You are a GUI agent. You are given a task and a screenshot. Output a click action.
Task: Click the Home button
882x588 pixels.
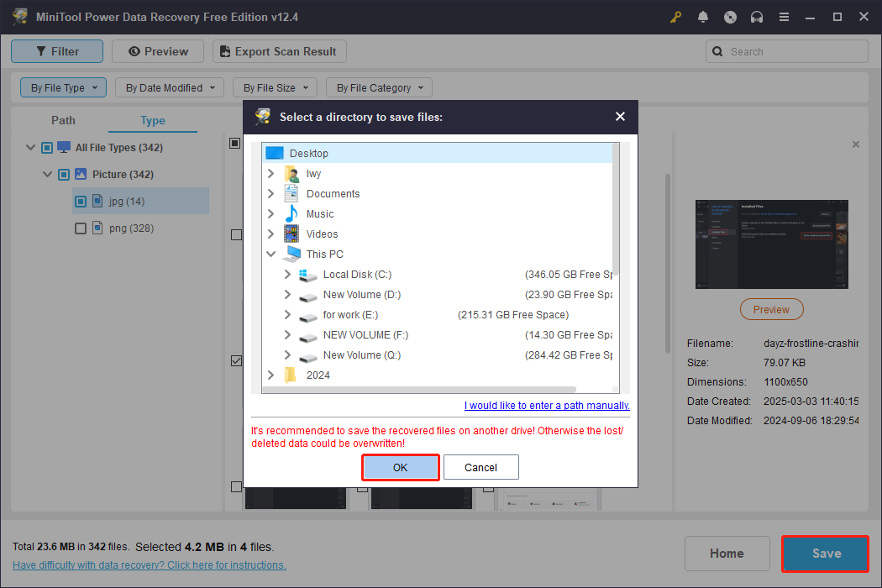(727, 554)
